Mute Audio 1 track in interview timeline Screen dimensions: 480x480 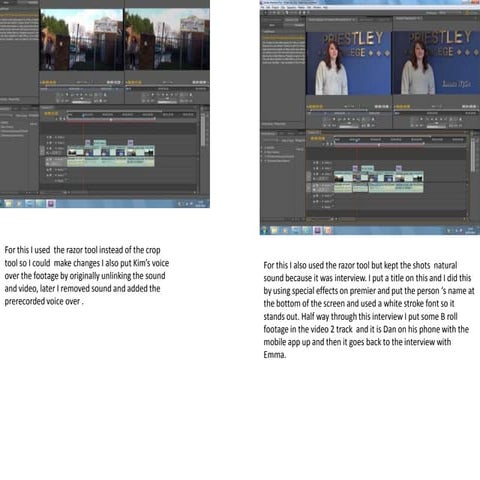314,186
